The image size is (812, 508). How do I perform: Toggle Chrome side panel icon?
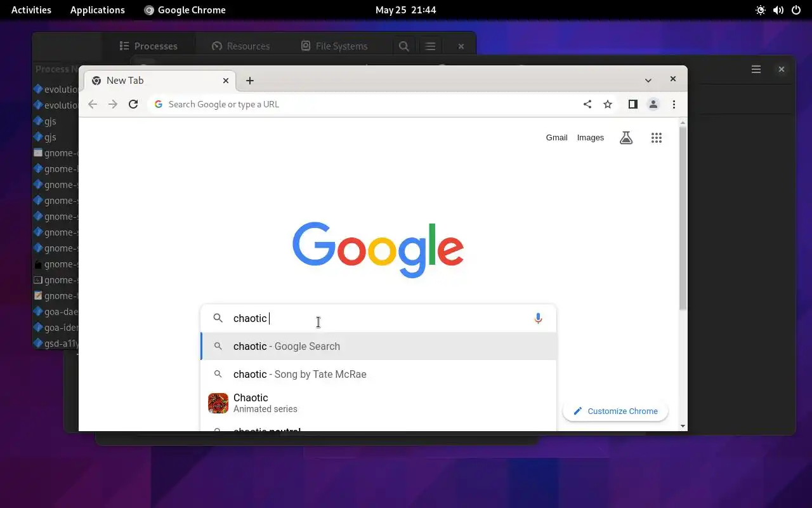tap(632, 104)
